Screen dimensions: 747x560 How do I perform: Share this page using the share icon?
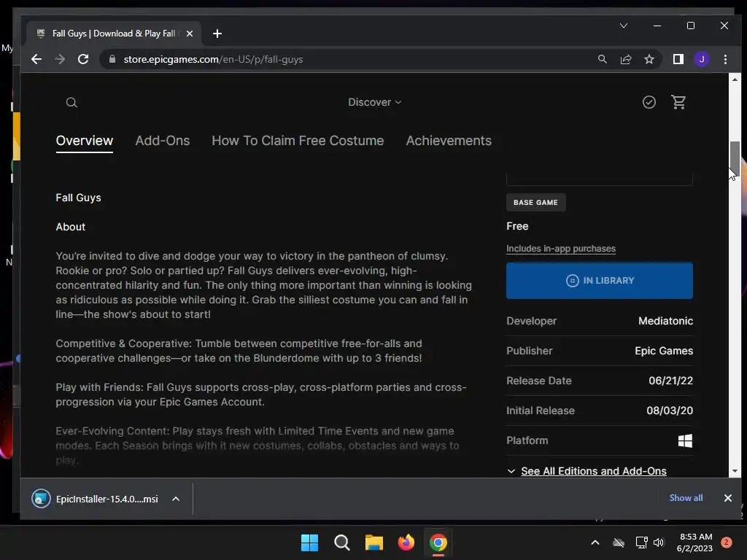[x=625, y=59]
